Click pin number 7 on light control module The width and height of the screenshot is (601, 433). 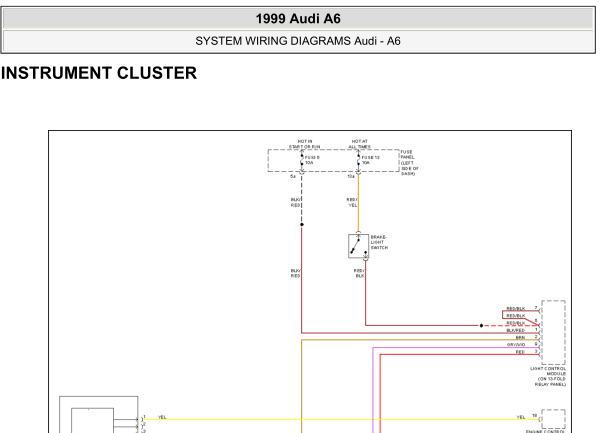coord(536,308)
